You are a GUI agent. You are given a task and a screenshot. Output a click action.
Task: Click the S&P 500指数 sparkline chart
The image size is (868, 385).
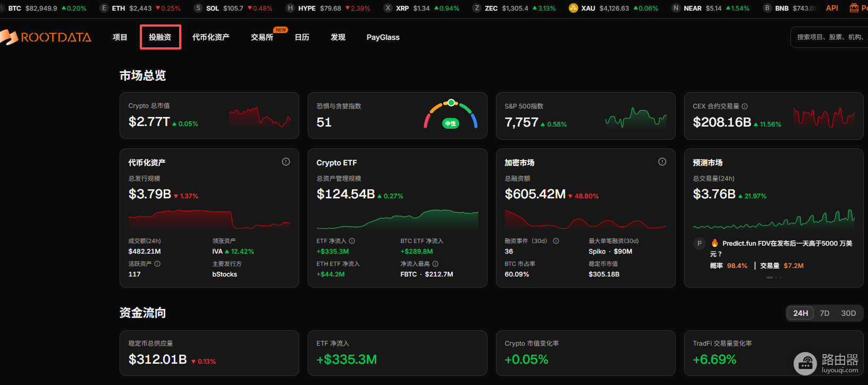point(636,117)
